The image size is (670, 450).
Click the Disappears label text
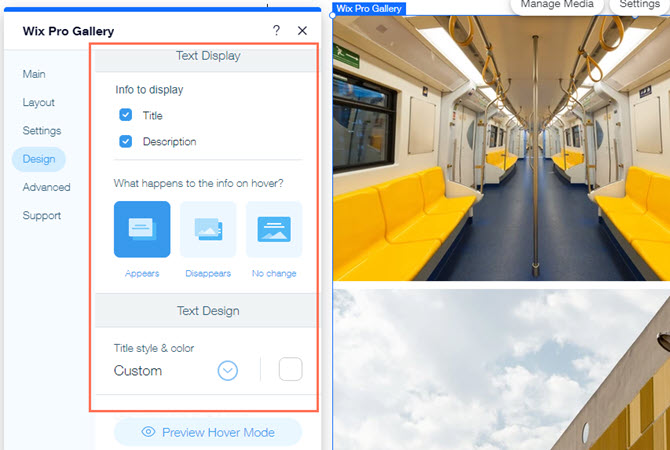coord(208,274)
